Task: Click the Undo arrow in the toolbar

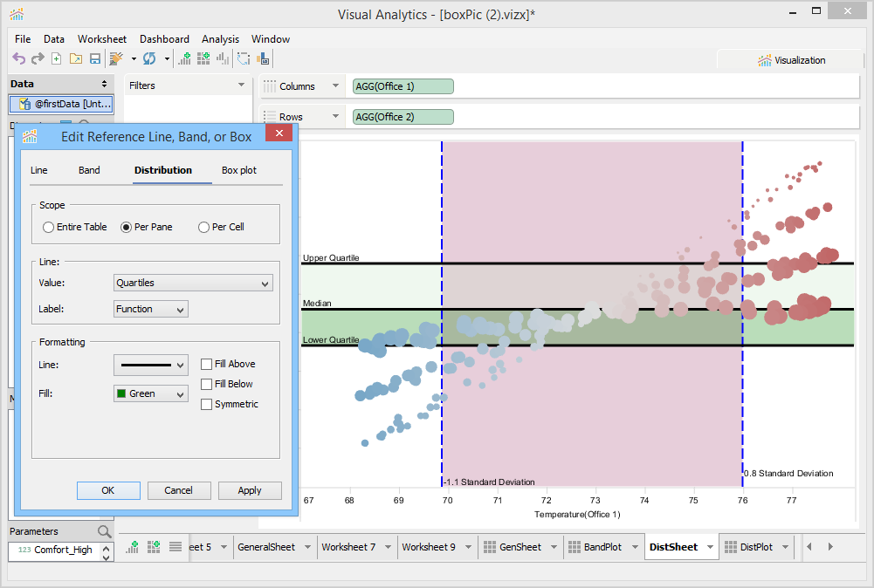Action: coord(19,58)
